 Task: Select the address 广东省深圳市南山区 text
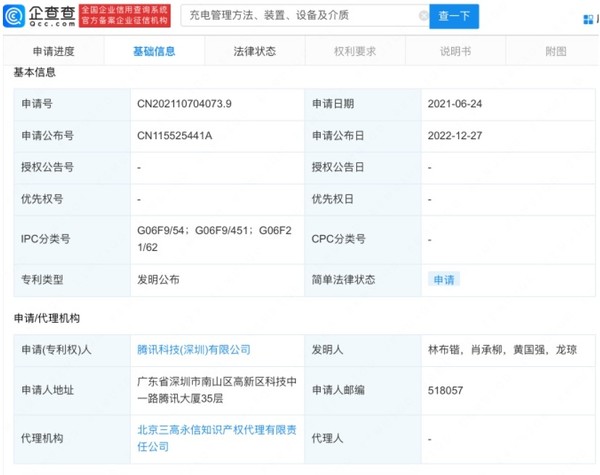(x=217, y=390)
